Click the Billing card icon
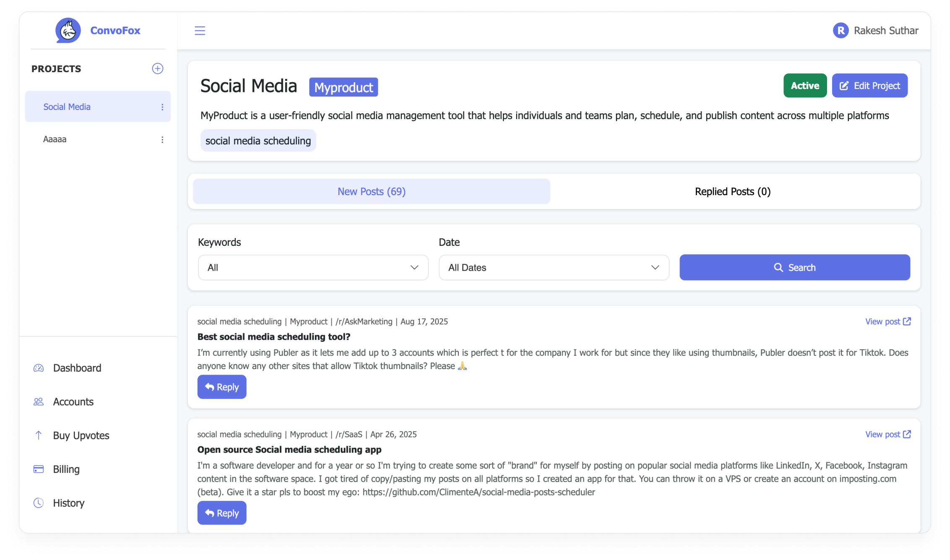Screen dimensions: 950x560 coord(39,469)
